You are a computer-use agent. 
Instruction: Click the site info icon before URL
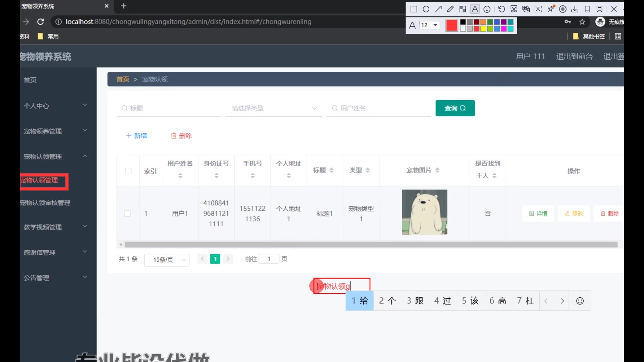(58, 22)
